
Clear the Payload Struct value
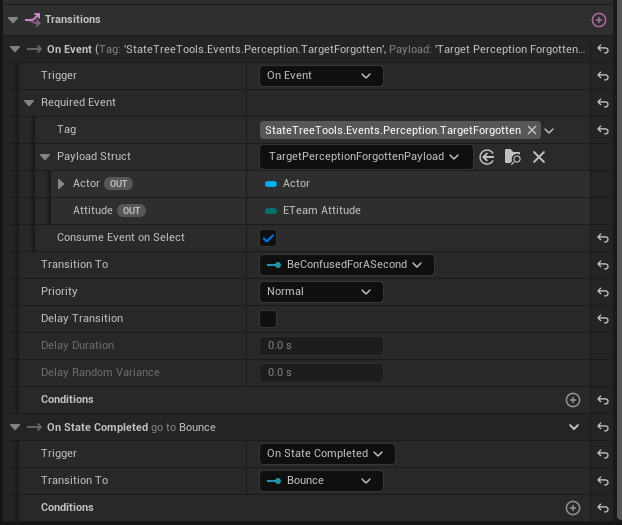(539, 157)
